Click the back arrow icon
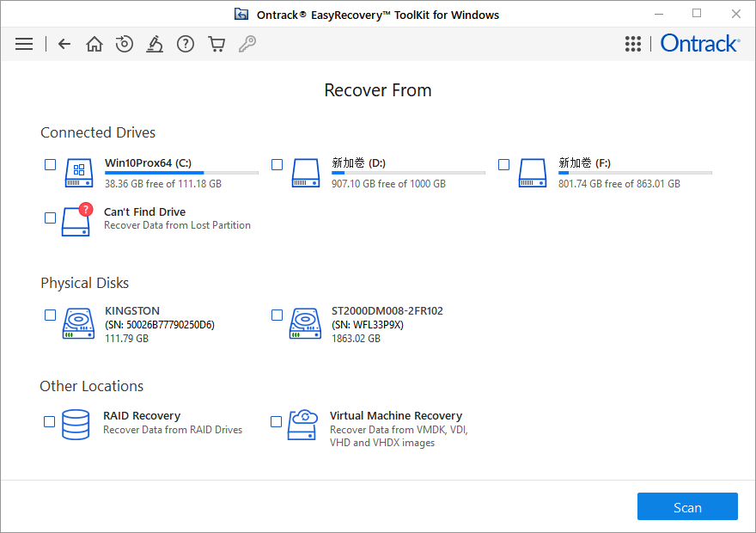 pyautogui.click(x=64, y=44)
